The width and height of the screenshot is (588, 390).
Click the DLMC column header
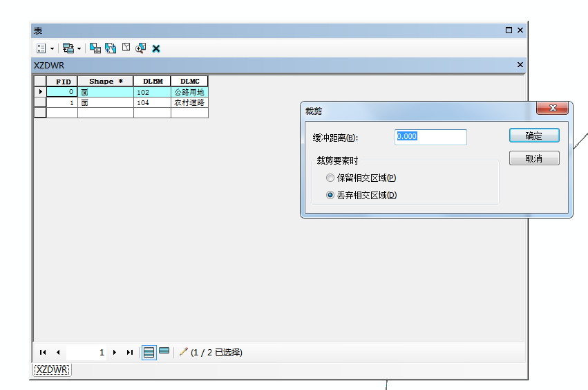pyautogui.click(x=189, y=82)
